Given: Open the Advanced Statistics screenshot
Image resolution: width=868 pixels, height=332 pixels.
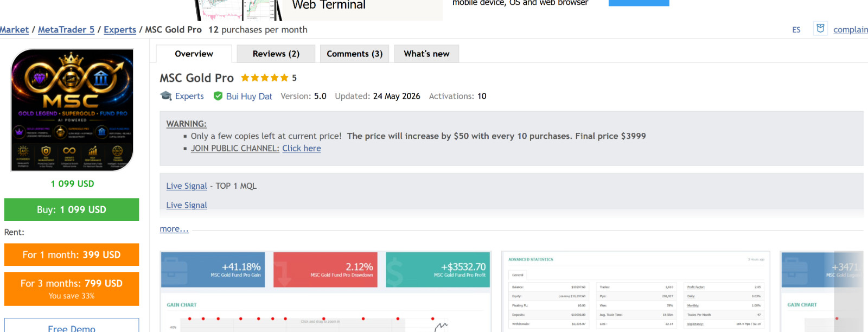Looking at the screenshot, I should point(636,292).
